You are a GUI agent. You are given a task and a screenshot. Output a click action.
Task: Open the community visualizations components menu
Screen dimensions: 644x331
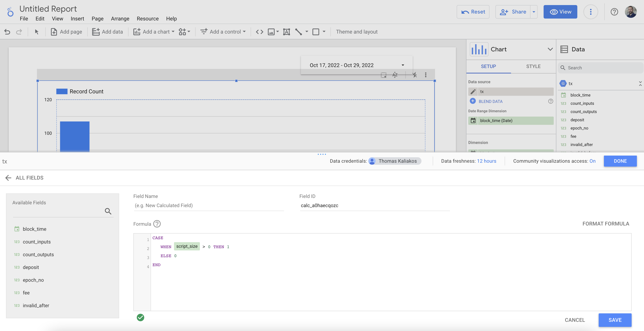click(185, 32)
